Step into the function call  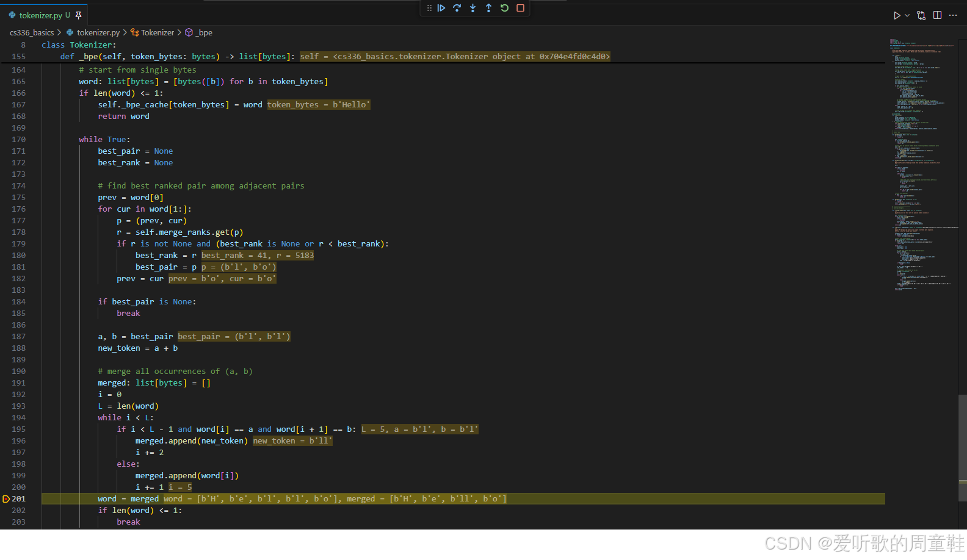473,8
